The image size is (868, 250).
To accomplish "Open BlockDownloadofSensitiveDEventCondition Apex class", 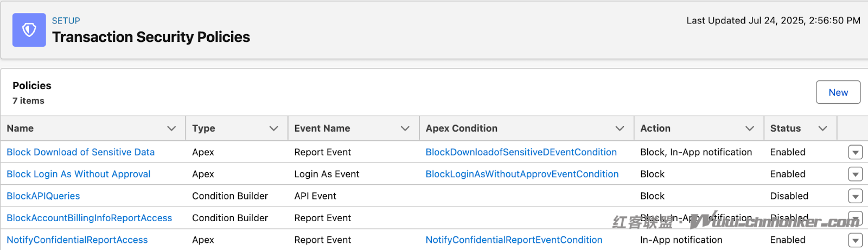I will click(x=521, y=152).
